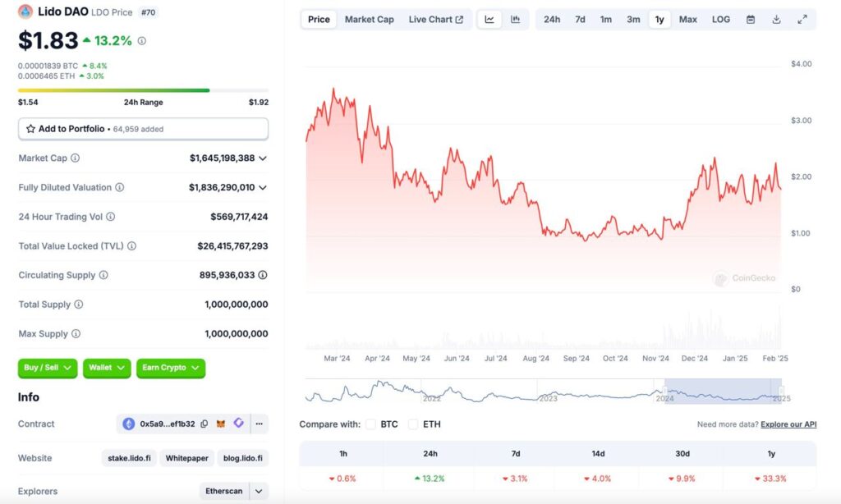The height and width of the screenshot is (504, 841).
Task: Open the Etherscan explorer link
Action: coord(224,491)
